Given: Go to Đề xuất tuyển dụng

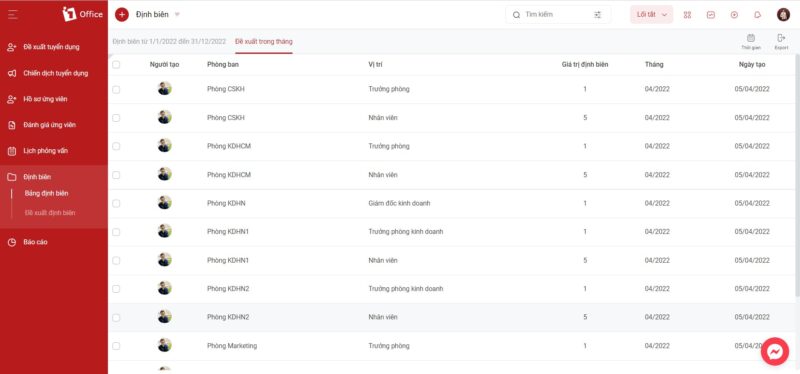Looking at the screenshot, I should (51, 47).
